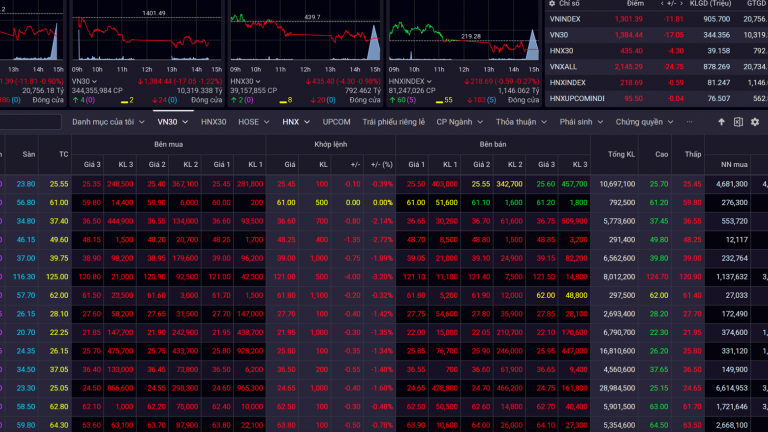
Task: Click foreign buy 6,614,953 cell
Action: click(x=732, y=388)
